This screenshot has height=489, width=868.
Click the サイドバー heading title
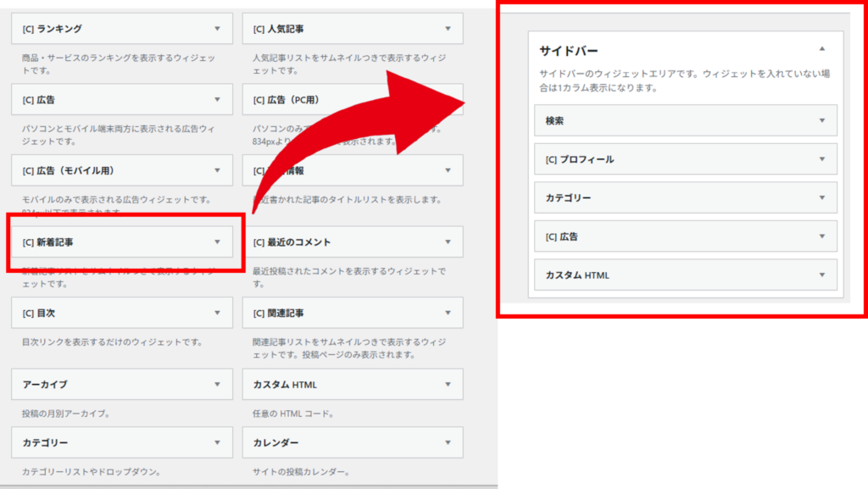pyautogui.click(x=569, y=50)
